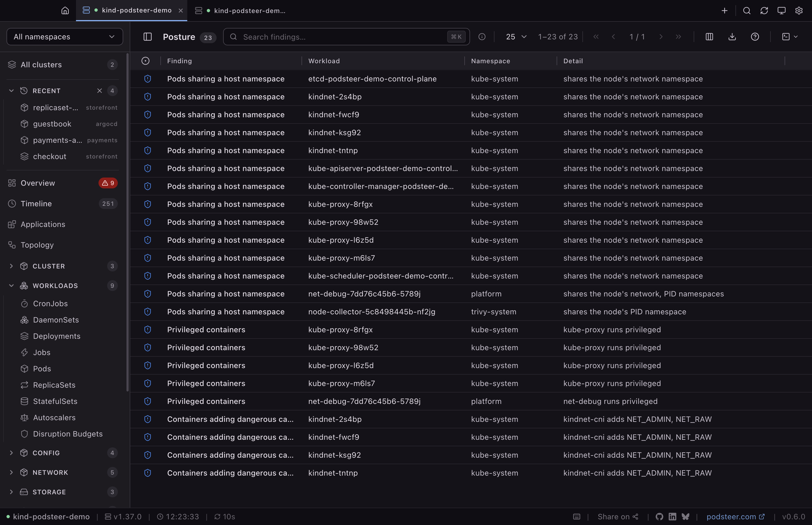Expand the CLUSTER section
812x525 pixels.
pos(11,266)
